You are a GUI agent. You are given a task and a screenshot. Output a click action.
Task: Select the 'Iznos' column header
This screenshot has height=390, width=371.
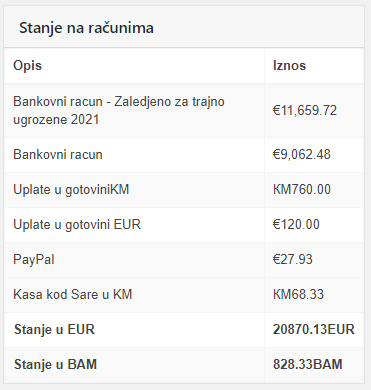pos(289,65)
